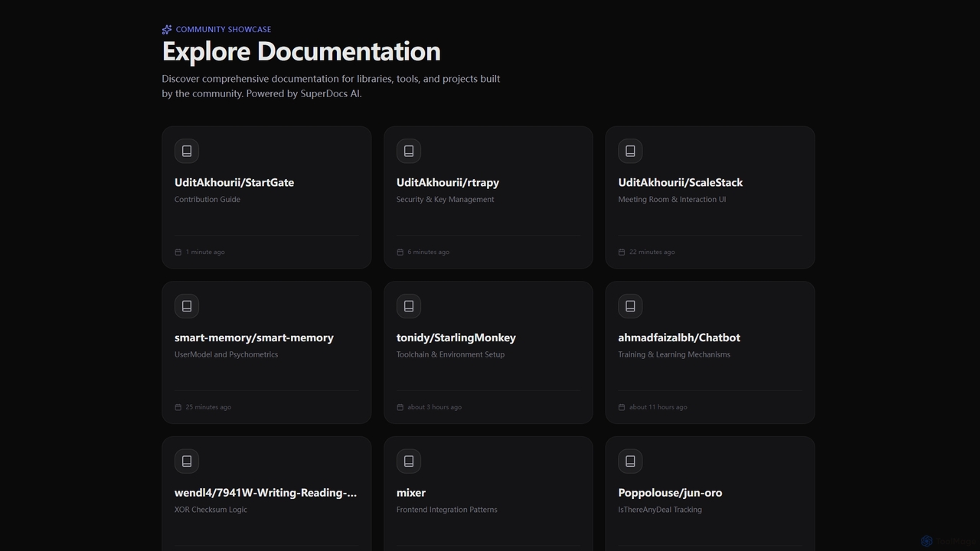Image resolution: width=980 pixels, height=551 pixels.
Task: Open the mixer documentation title
Action: point(411,493)
